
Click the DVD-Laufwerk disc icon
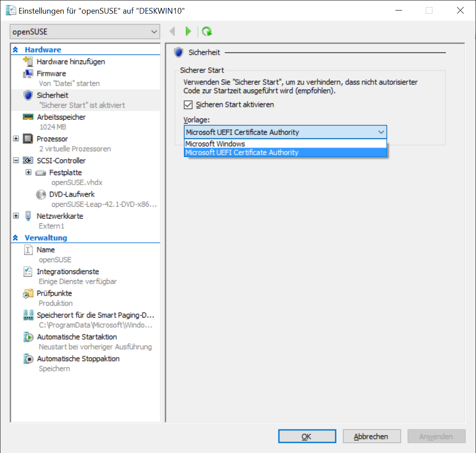pos(40,194)
